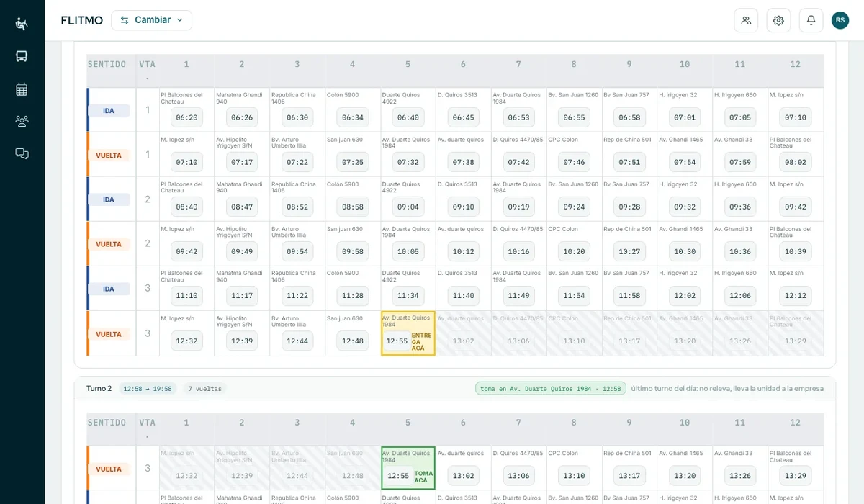
Task: Open RS user avatar menu
Action: click(x=840, y=20)
